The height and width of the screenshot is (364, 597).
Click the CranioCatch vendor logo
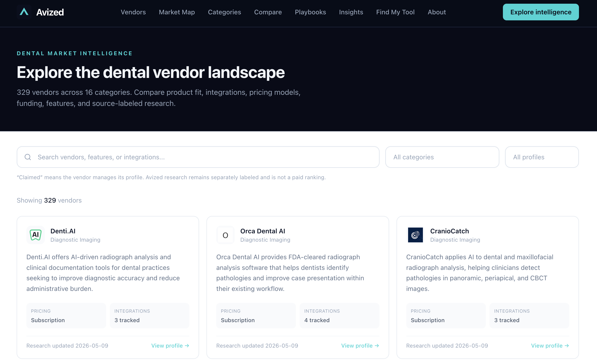(x=415, y=235)
